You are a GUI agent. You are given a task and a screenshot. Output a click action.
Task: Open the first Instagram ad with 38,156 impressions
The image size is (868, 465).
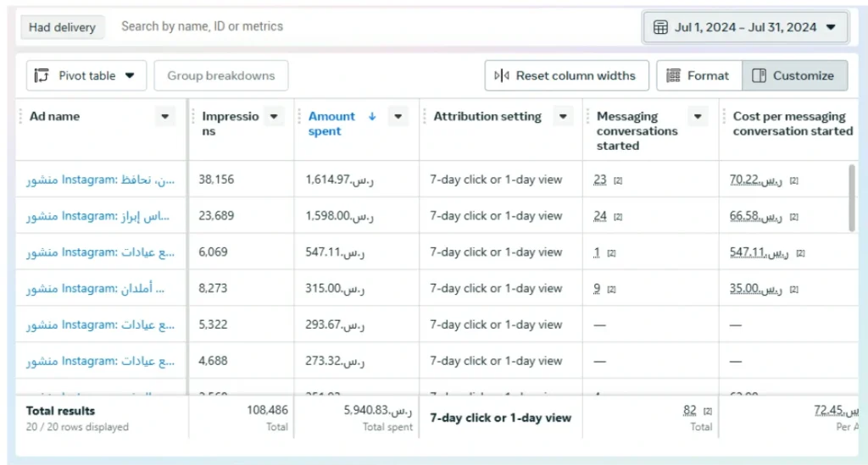point(100,180)
